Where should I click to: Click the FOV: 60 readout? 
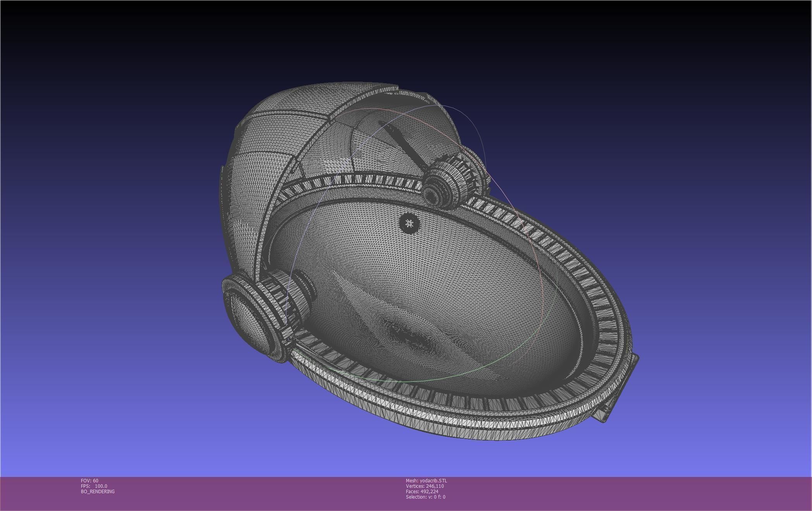(x=89, y=480)
